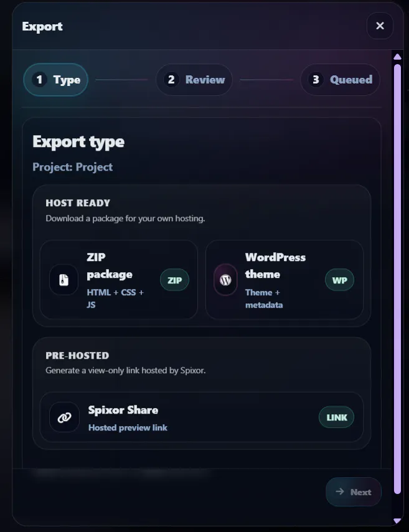Click the arrow icon on Next
This screenshot has height=532, width=409.
(340, 492)
